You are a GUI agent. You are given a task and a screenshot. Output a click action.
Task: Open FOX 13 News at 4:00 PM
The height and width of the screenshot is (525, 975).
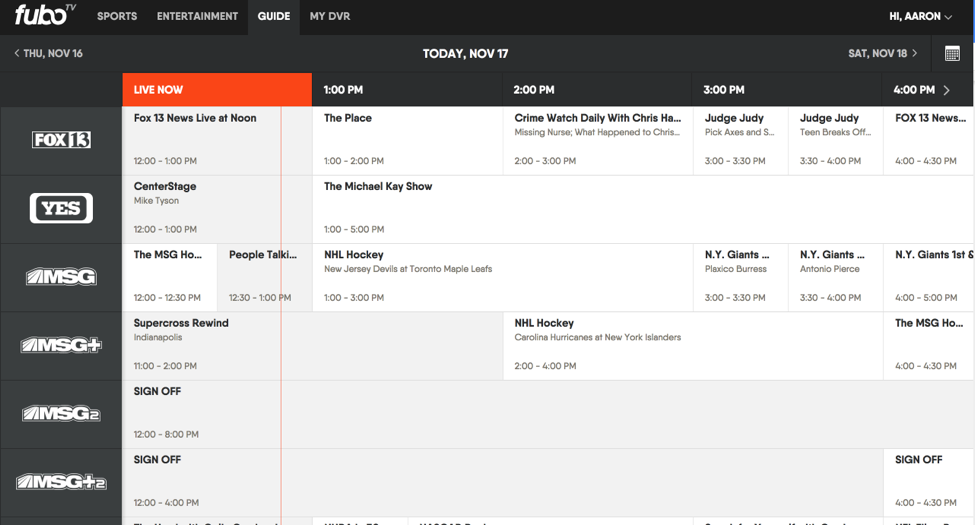pos(929,141)
